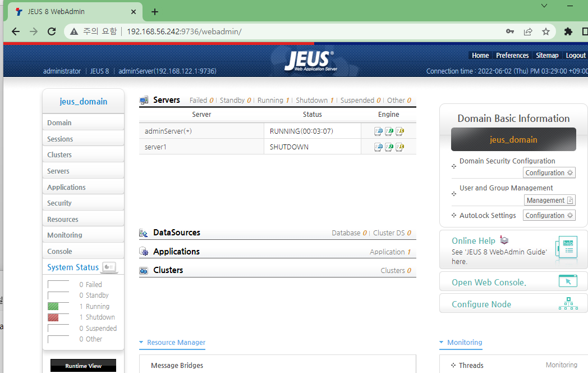Click the first engine icon for adminServer
The image size is (588, 373).
pos(378,131)
